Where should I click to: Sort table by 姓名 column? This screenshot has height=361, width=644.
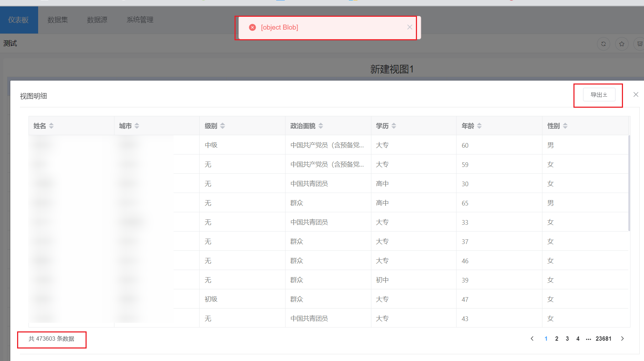51,126
